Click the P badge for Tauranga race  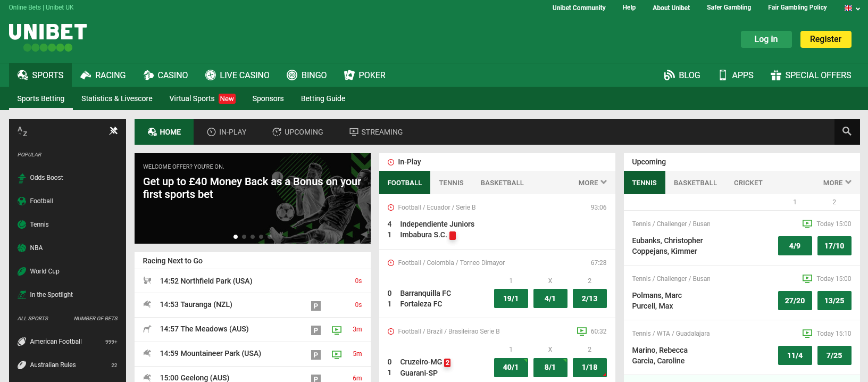click(x=316, y=306)
